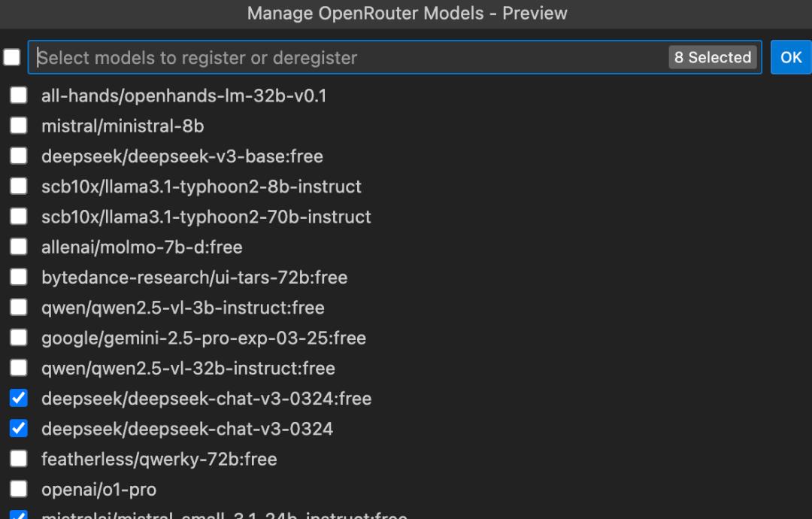
Task: Tick scb10x/llama3.1-typhoon2-70b-instruct checkbox
Action: point(19,217)
